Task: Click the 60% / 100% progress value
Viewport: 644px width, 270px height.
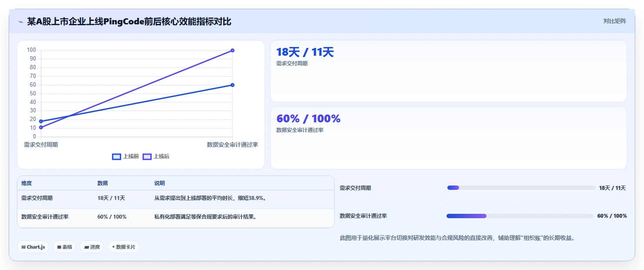Action: coord(612,216)
